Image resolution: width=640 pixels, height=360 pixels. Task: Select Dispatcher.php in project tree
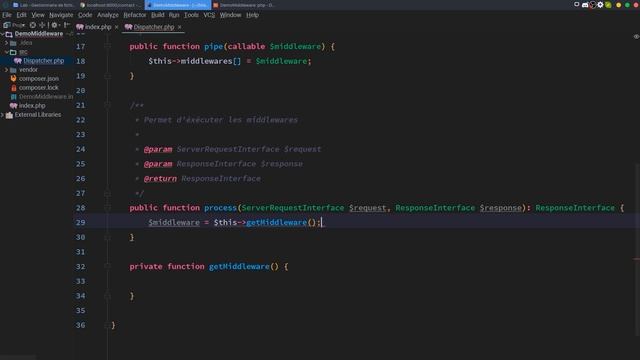point(44,61)
